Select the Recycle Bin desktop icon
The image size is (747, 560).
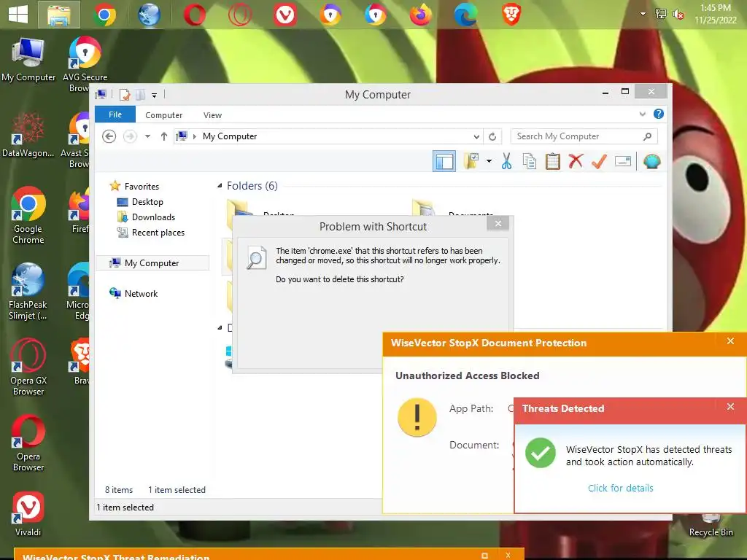pos(711,526)
